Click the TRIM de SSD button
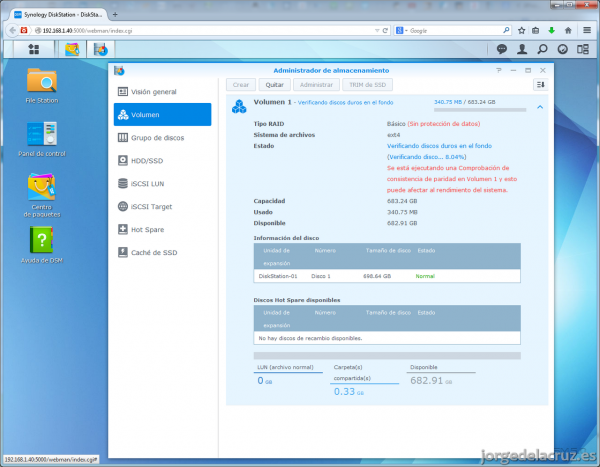The height and width of the screenshot is (467, 600). pos(367,85)
